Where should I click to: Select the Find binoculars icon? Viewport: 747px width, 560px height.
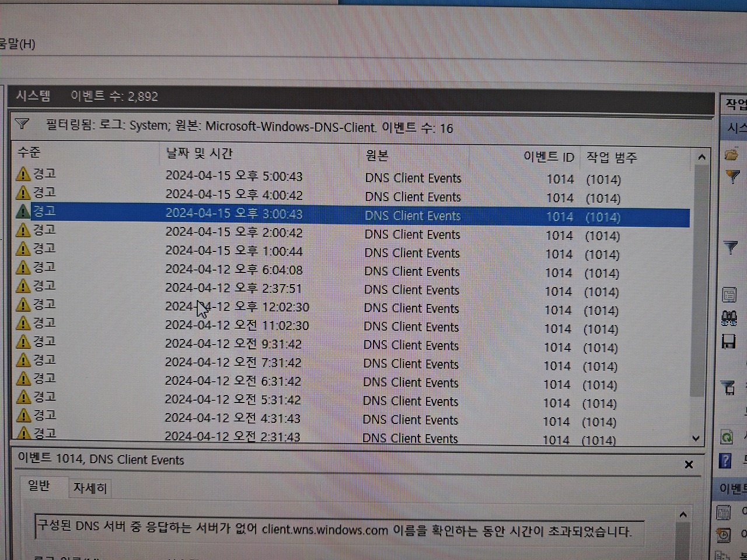pos(728,318)
